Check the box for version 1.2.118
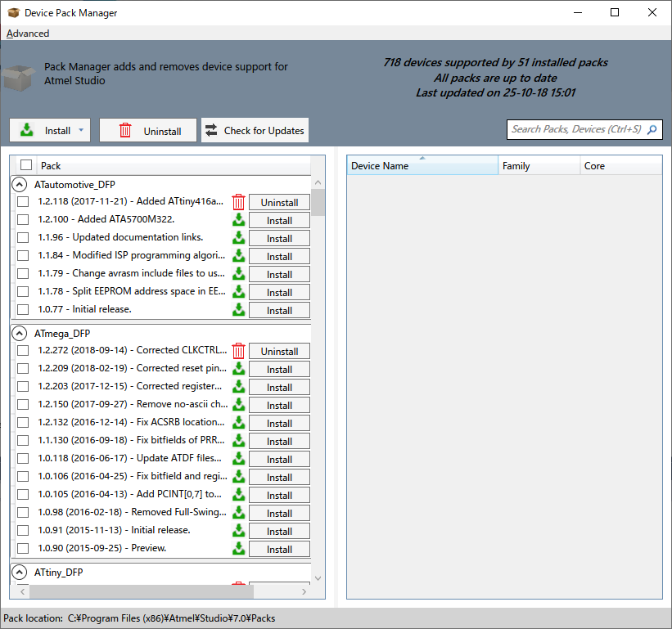This screenshot has width=672, height=629. (x=23, y=202)
